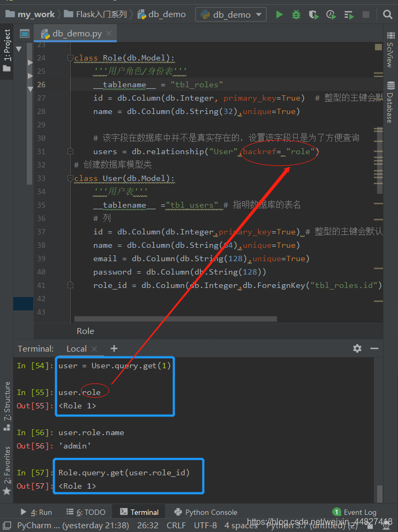
Task: Add a new terminal session
Action: click(x=114, y=348)
